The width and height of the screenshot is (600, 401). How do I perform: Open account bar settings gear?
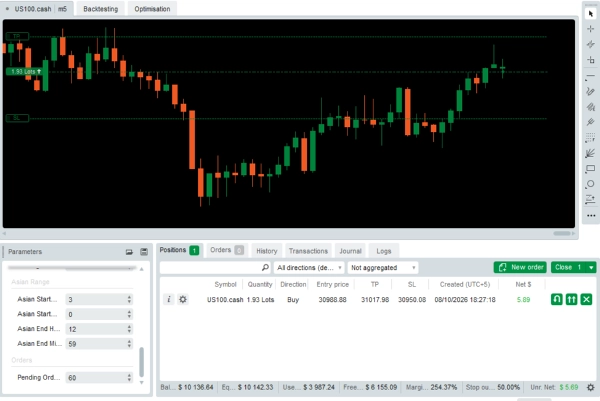591,387
